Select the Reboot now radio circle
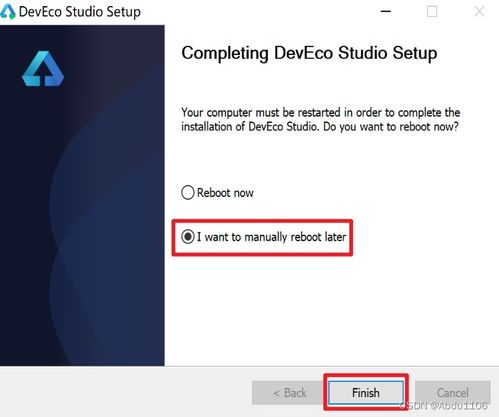Viewport: 499px width, 417px height. [188, 192]
